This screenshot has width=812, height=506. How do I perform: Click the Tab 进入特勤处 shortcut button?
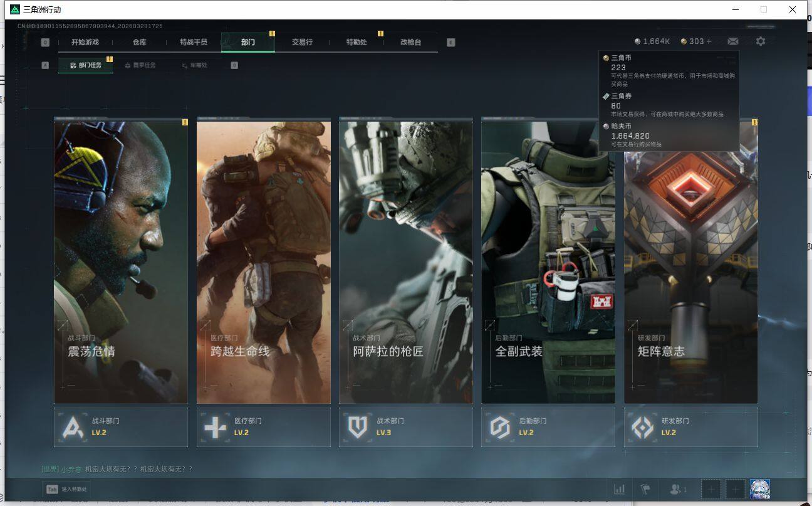pos(66,489)
